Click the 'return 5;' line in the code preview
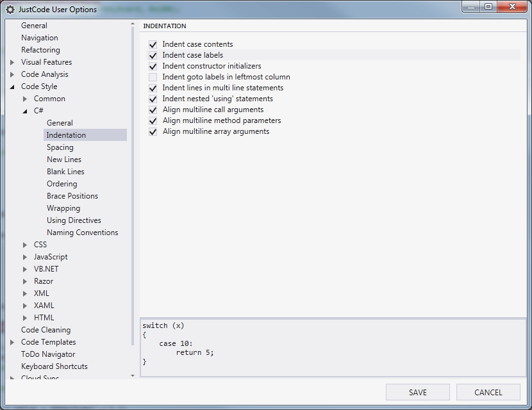Image resolution: width=532 pixels, height=410 pixels. 195,353
